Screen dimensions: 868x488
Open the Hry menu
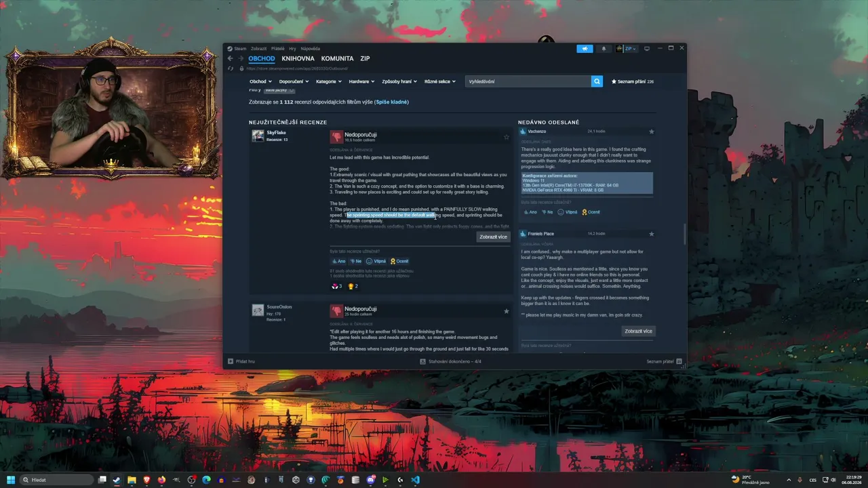pyautogui.click(x=293, y=49)
